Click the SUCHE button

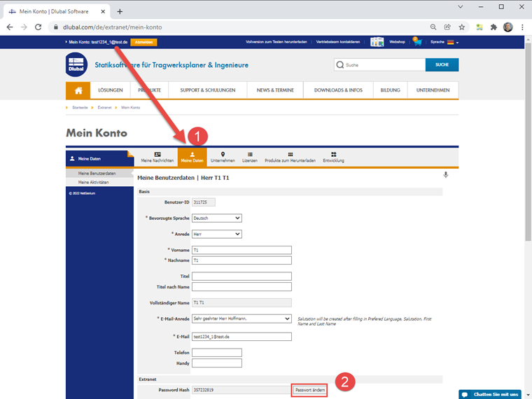click(x=442, y=65)
